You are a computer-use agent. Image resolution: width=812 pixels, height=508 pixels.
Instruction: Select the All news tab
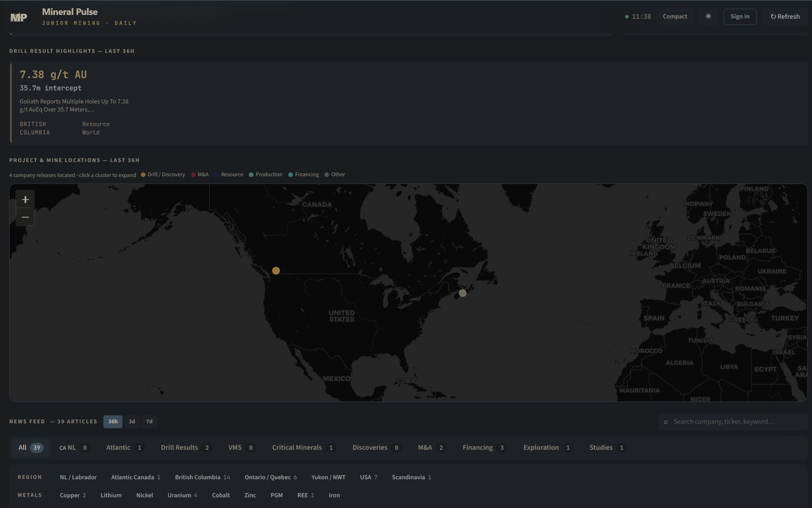(x=31, y=448)
